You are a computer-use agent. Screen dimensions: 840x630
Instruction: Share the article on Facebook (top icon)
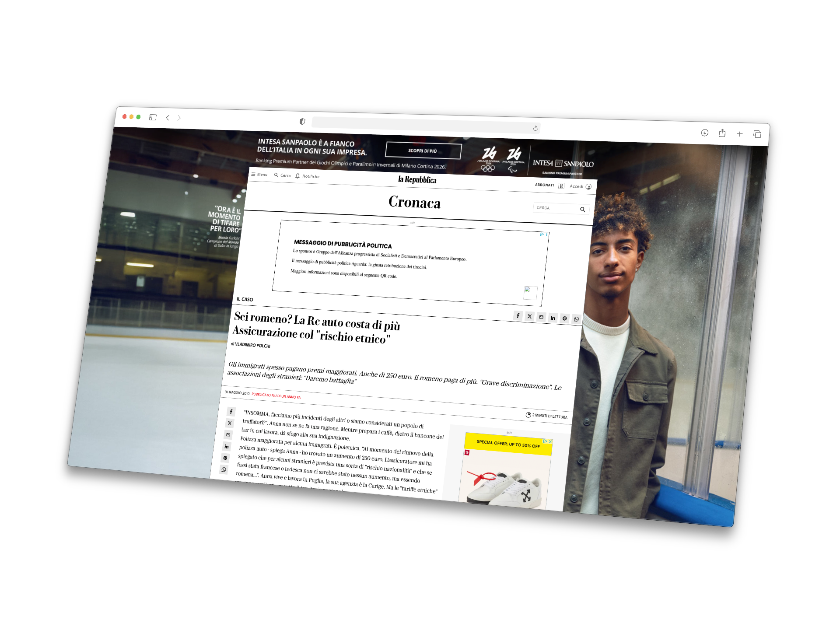point(518,316)
